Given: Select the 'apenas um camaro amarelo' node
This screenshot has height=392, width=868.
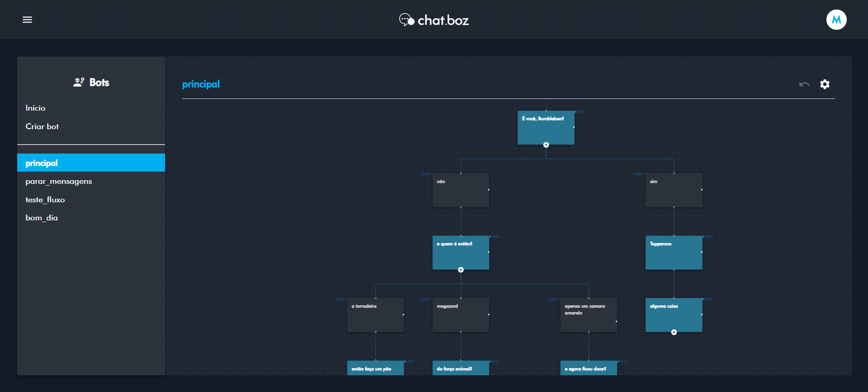Looking at the screenshot, I should pos(588,315).
